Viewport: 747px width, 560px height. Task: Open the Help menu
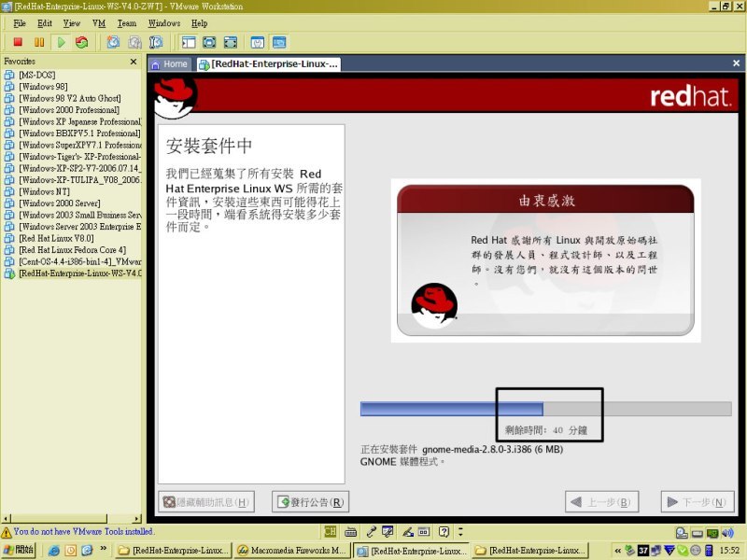click(x=199, y=23)
